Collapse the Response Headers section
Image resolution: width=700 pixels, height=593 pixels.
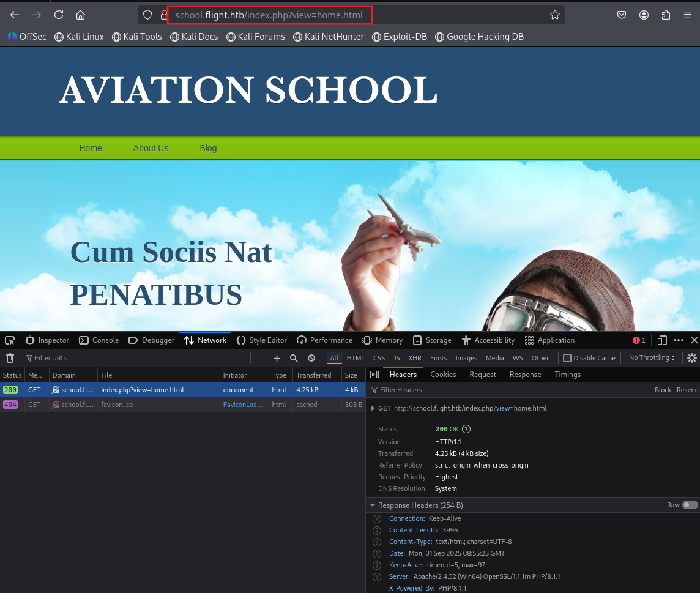pos(373,505)
